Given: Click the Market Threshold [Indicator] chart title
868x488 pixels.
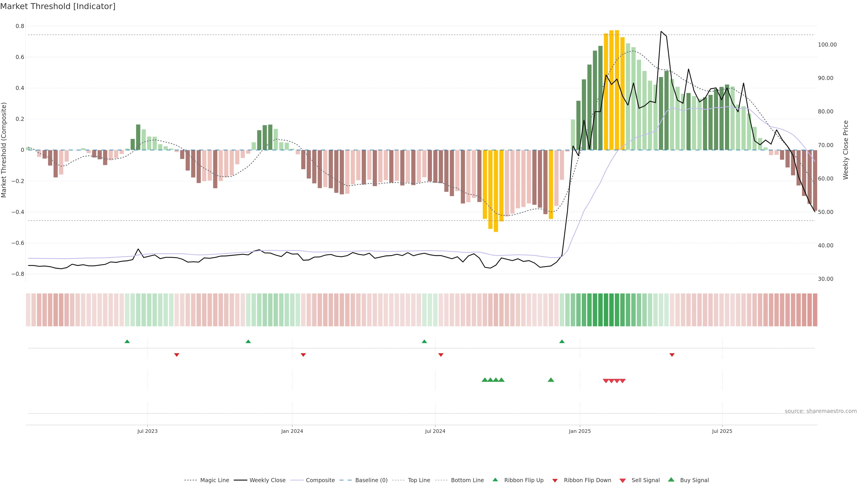Looking at the screenshot, I should click(58, 6).
